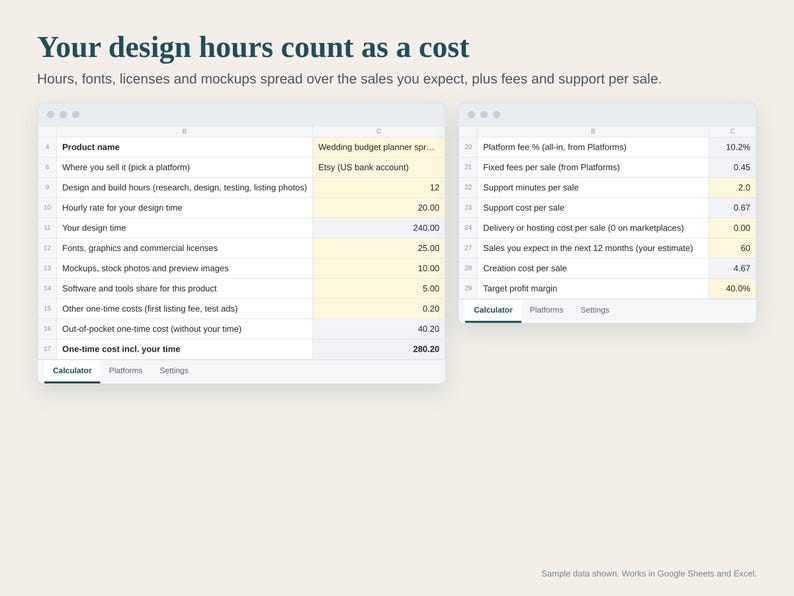Select column C header in right window
Image resolution: width=794 pixels, height=596 pixels.
pyautogui.click(x=732, y=131)
